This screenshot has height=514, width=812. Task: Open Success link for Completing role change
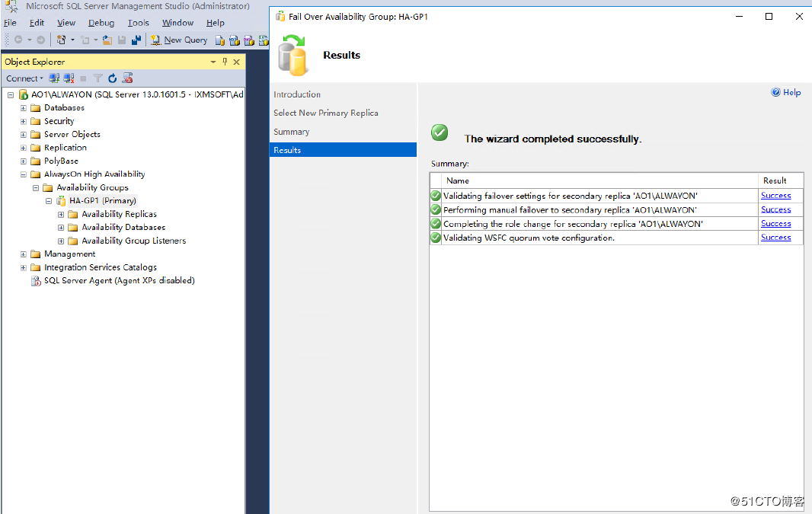click(x=775, y=224)
